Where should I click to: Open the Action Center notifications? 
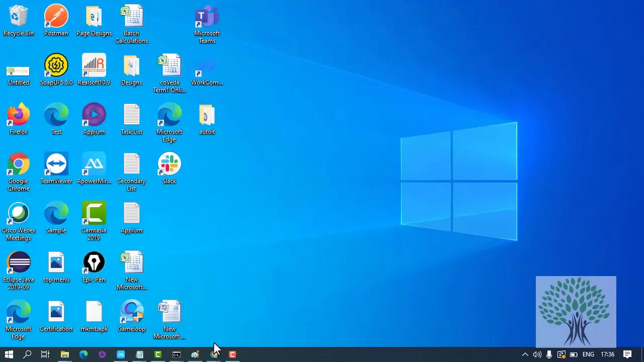click(x=627, y=354)
